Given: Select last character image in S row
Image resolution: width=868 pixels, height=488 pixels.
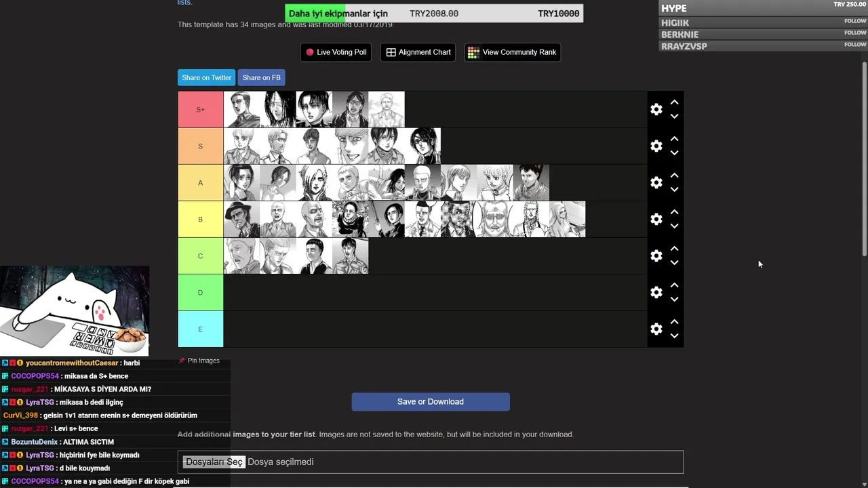Looking at the screenshot, I should click(422, 146).
